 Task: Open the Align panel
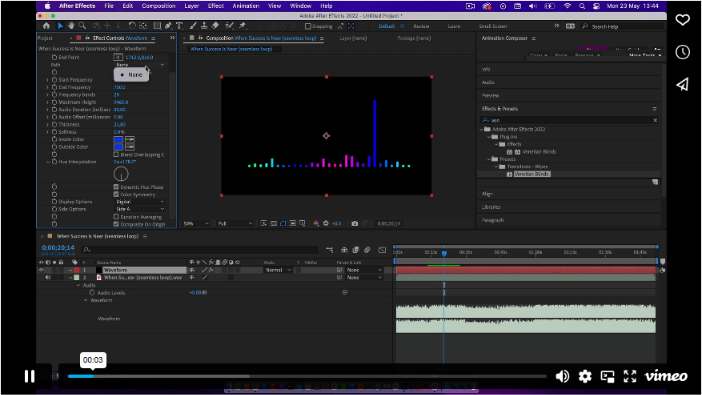(487, 194)
